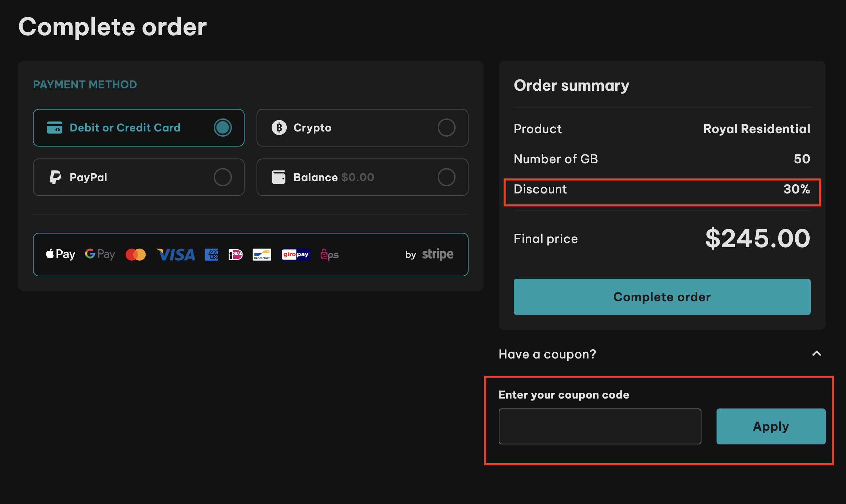
Task: Enter a code in coupon input field
Action: (x=600, y=426)
